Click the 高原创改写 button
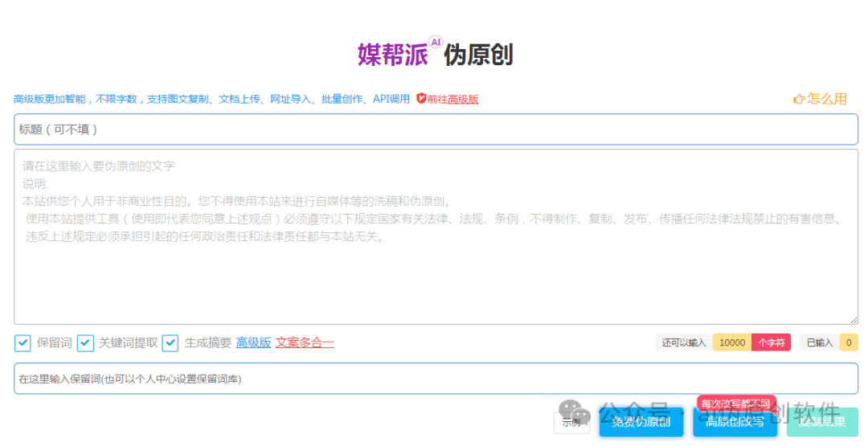 735,422
